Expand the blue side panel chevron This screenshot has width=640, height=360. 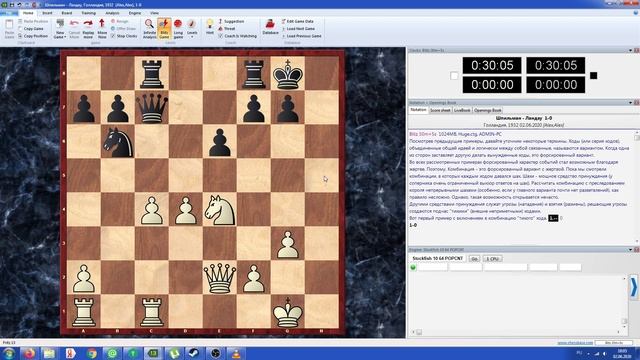(x=634, y=287)
